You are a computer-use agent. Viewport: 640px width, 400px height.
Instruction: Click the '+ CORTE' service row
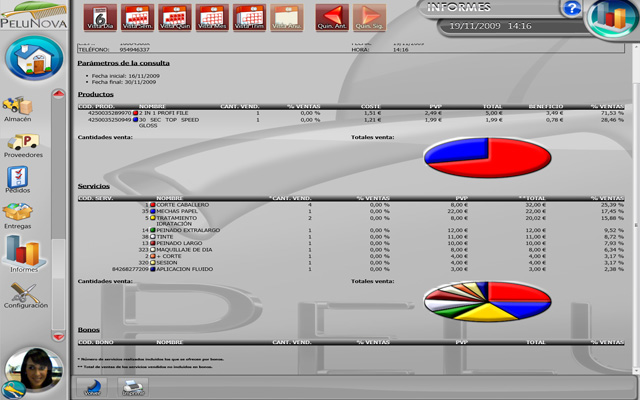pos(351,256)
